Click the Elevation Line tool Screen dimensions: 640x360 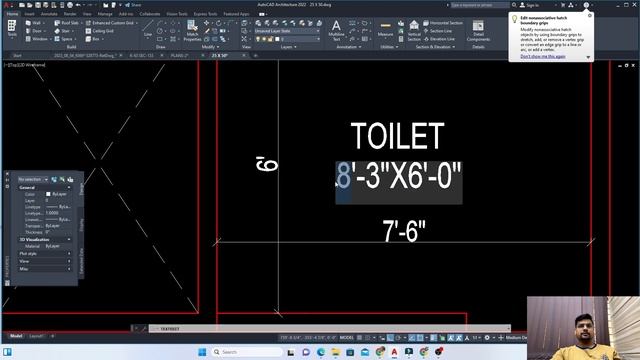tap(439, 39)
